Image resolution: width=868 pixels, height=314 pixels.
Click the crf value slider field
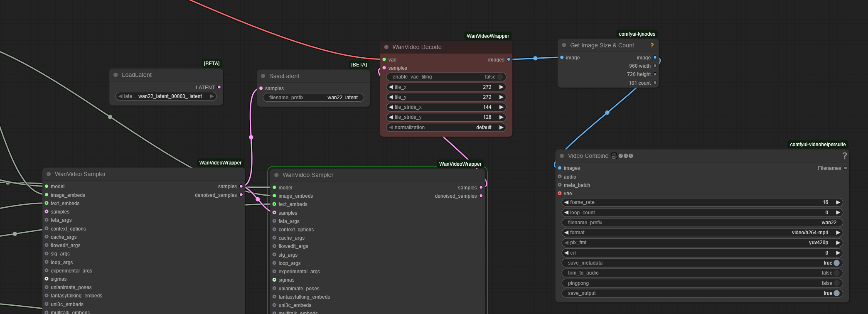pyautogui.click(x=702, y=253)
